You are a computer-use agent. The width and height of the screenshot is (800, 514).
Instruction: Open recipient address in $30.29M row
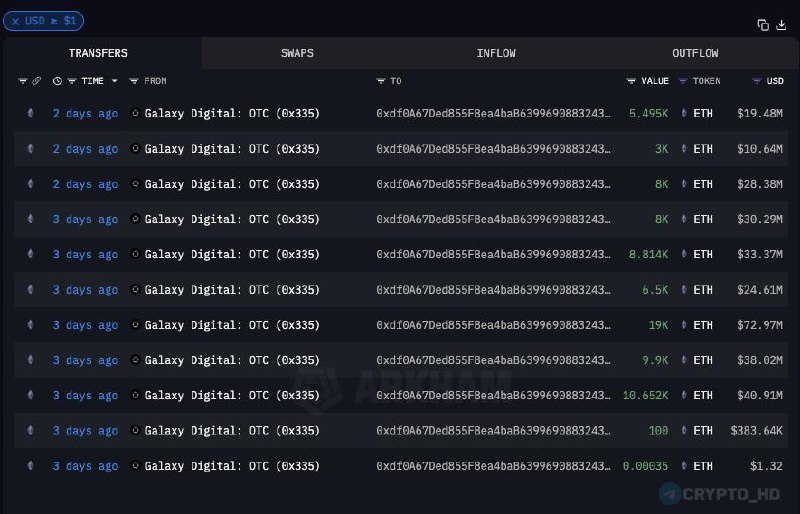click(x=493, y=219)
